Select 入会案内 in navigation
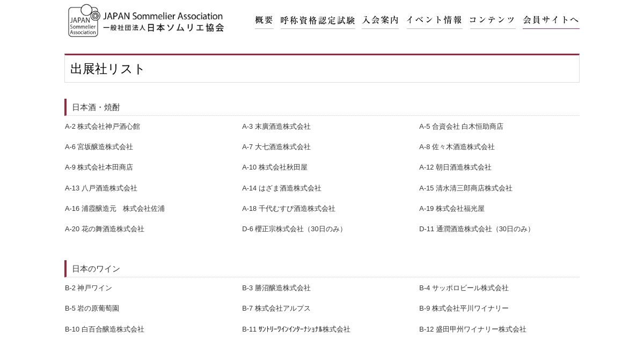This screenshot has width=644, height=338. point(380,20)
